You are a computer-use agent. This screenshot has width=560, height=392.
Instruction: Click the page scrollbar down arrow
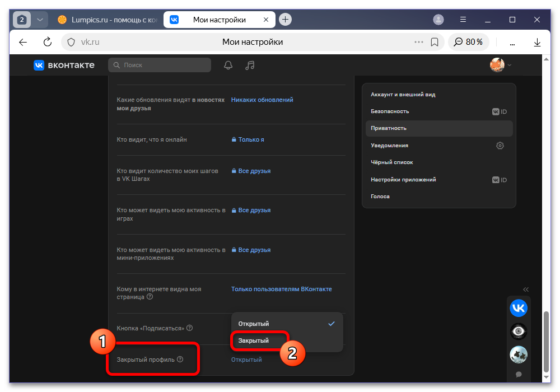click(x=545, y=377)
